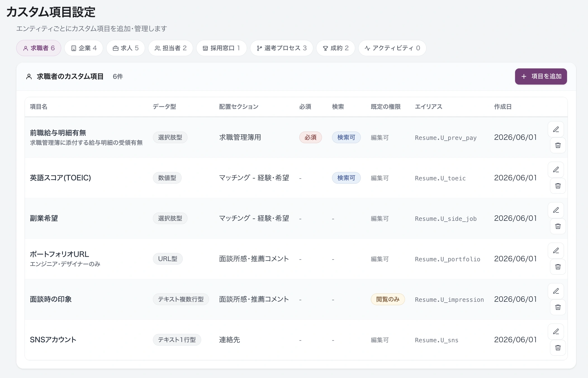The height and width of the screenshot is (378, 588).
Task: Open the 企業 4 tab
Action: point(84,48)
